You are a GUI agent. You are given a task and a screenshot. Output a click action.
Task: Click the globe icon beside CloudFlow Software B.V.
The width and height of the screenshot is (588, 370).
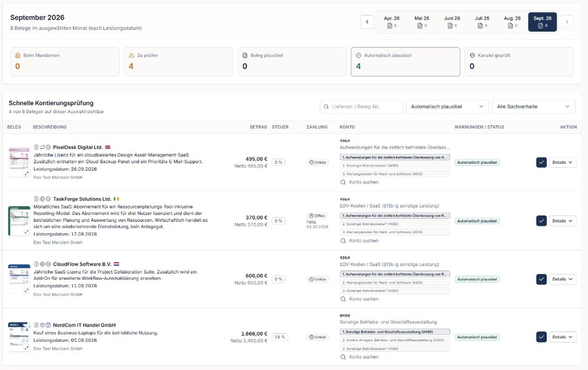(x=42, y=264)
